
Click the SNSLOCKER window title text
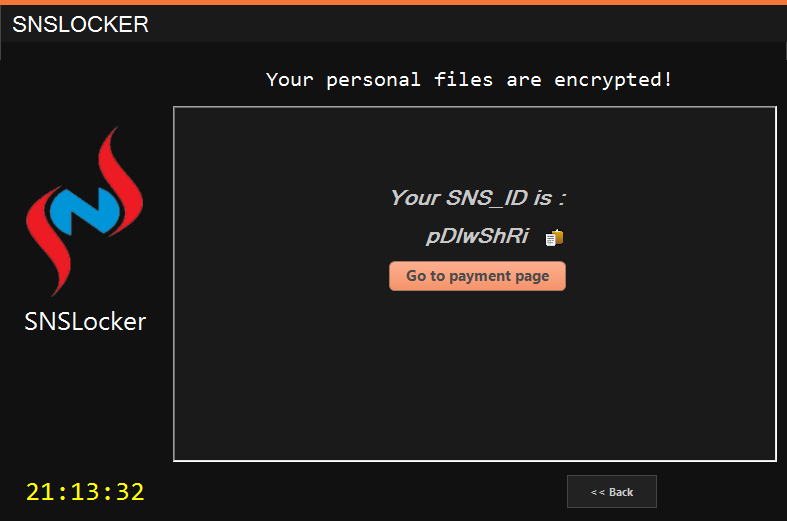coord(80,24)
